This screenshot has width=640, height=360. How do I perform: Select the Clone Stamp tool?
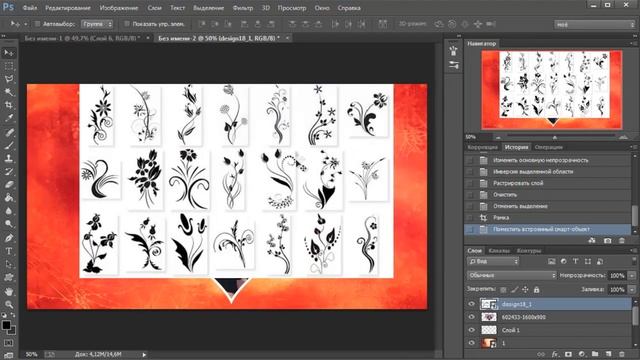click(x=9, y=158)
